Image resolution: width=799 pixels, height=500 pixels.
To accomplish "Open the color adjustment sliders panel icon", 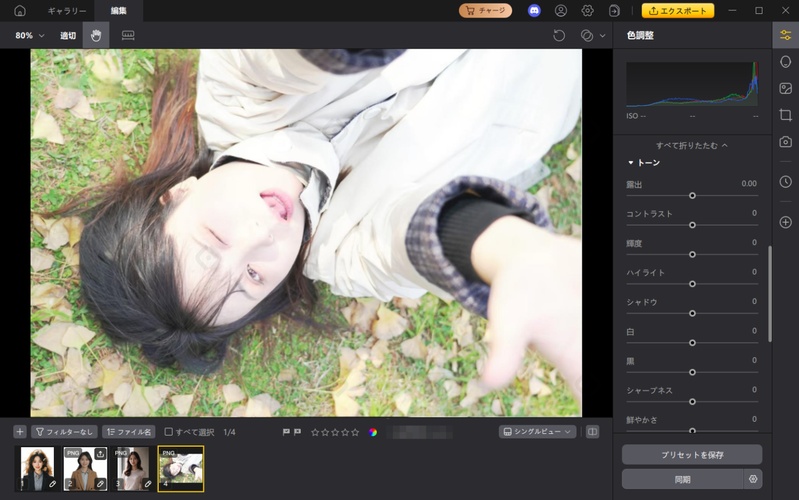I will coord(785,35).
